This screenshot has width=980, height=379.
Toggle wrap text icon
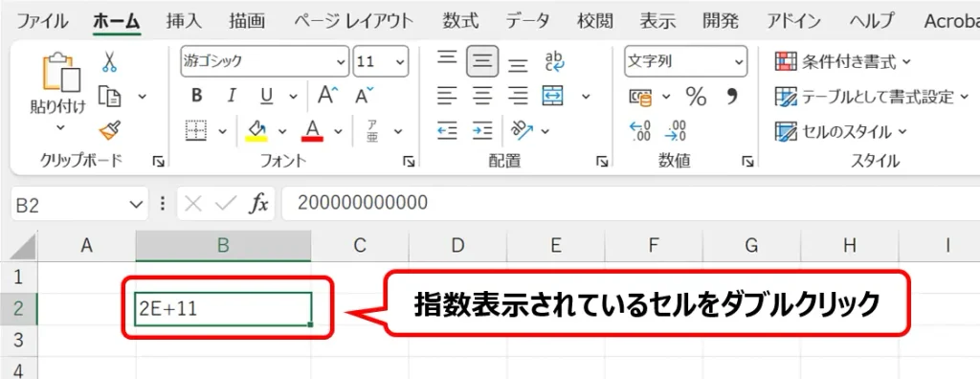554,61
